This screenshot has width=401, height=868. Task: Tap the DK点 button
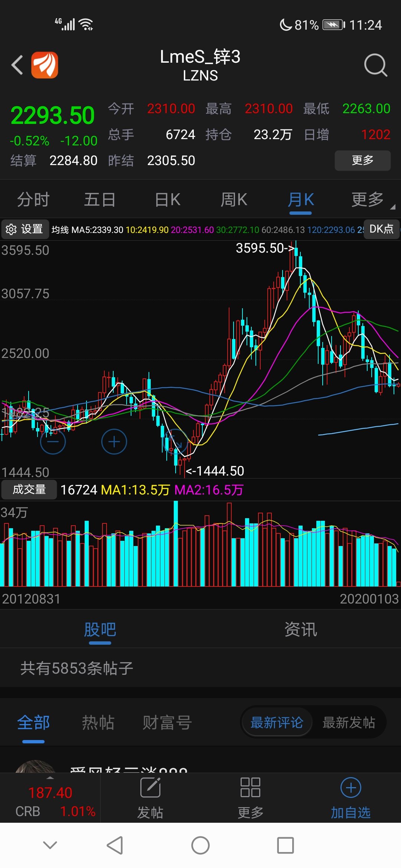(381, 229)
